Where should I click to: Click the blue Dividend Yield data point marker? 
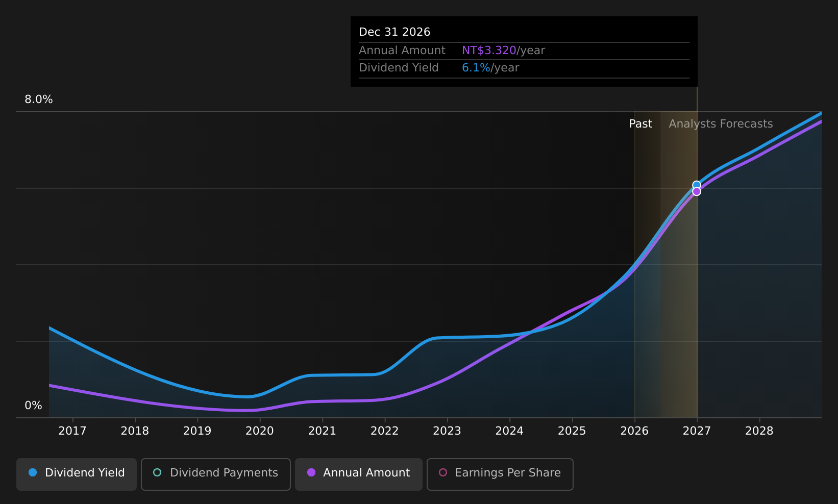(x=697, y=185)
